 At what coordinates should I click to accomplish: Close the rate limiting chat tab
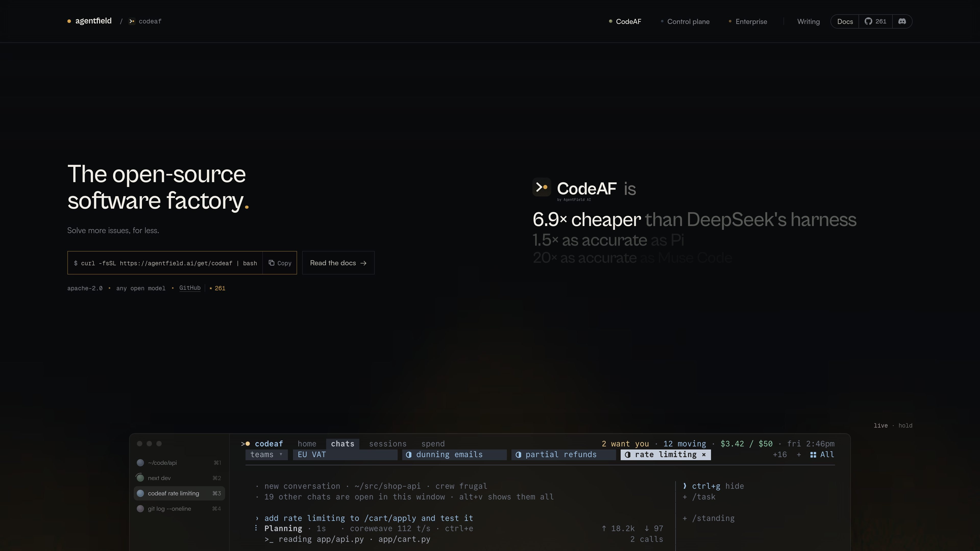coord(704,454)
